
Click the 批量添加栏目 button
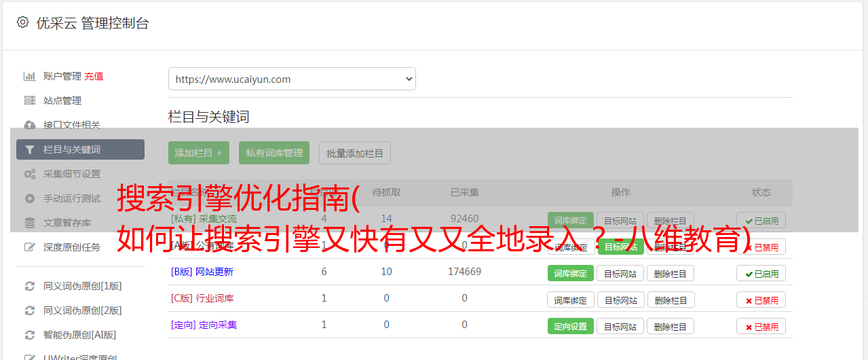[355, 153]
